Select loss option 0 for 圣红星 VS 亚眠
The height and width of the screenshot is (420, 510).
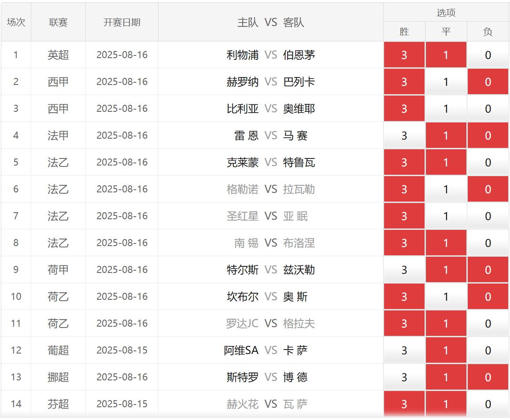[x=488, y=216]
